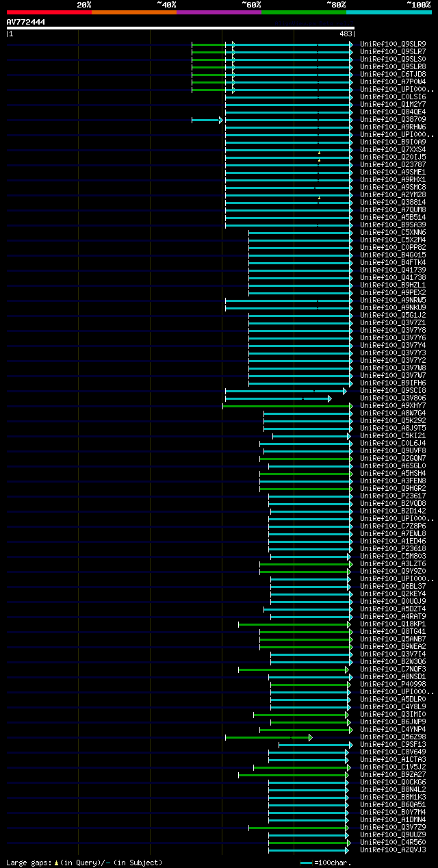Select the UniRef100_A9NRW5 label

393,301
